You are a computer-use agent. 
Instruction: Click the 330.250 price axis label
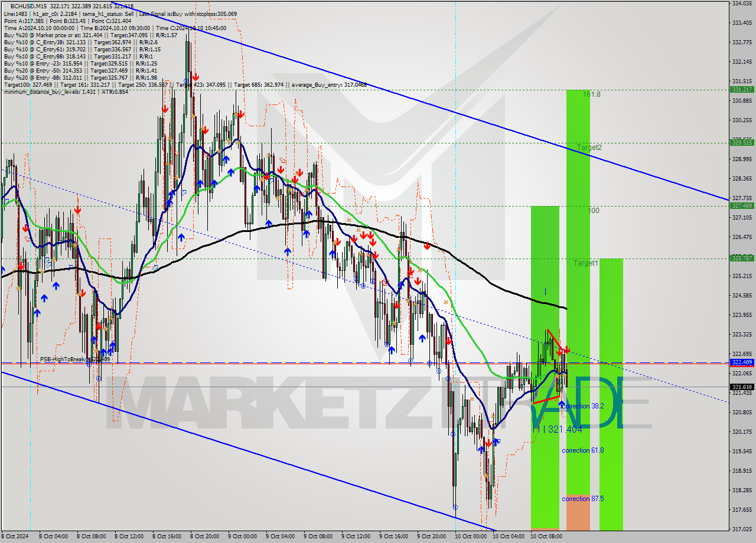pos(742,120)
